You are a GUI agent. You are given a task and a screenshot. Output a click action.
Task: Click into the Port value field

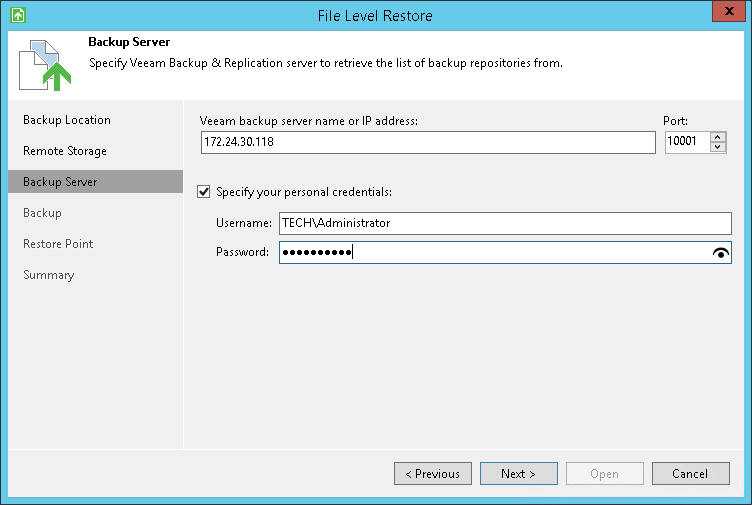(687, 142)
